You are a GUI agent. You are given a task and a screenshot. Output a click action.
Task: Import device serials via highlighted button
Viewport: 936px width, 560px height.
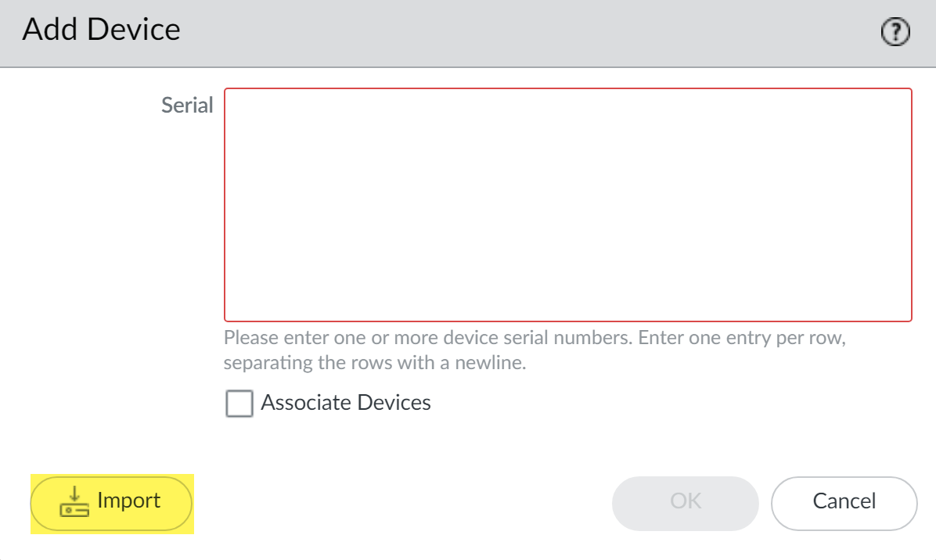point(111,501)
